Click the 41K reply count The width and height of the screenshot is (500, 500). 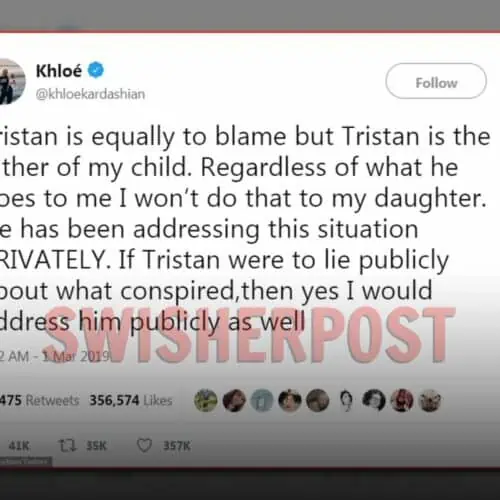pos(19,446)
